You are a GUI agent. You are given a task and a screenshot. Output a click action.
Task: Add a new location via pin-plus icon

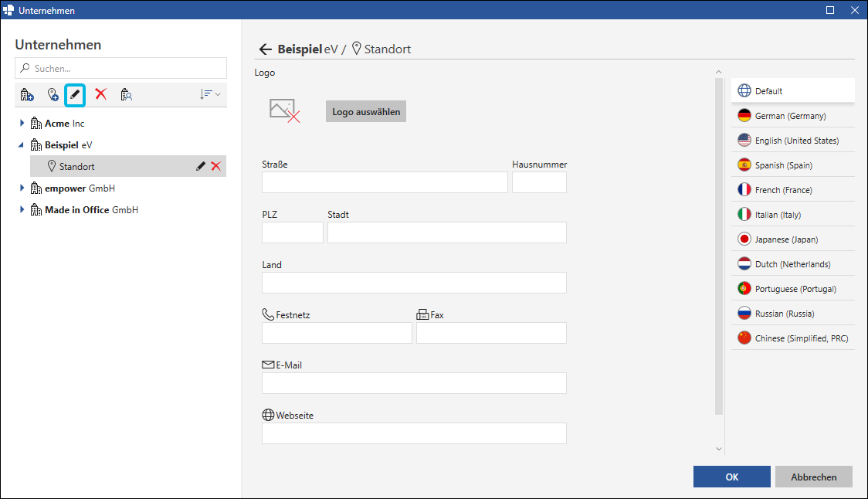pyautogui.click(x=53, y=95)
